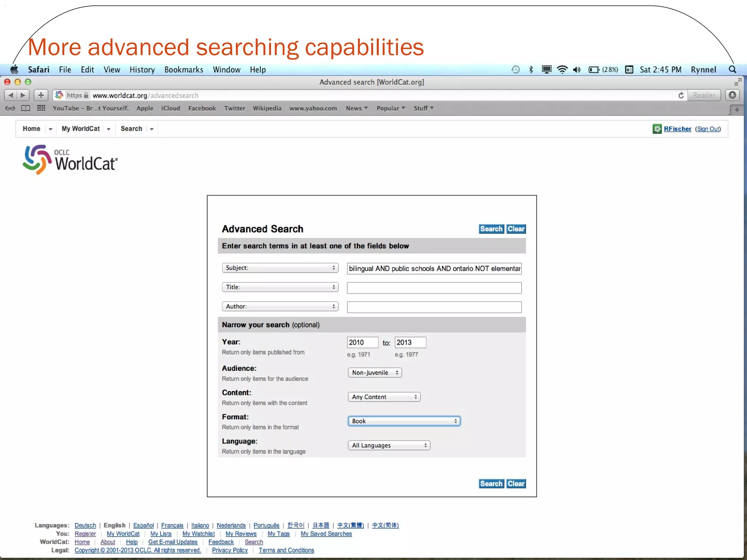Show Top Sites grid icon
The height and width of the screenshot is (560, 747).
tap(41, 108)
